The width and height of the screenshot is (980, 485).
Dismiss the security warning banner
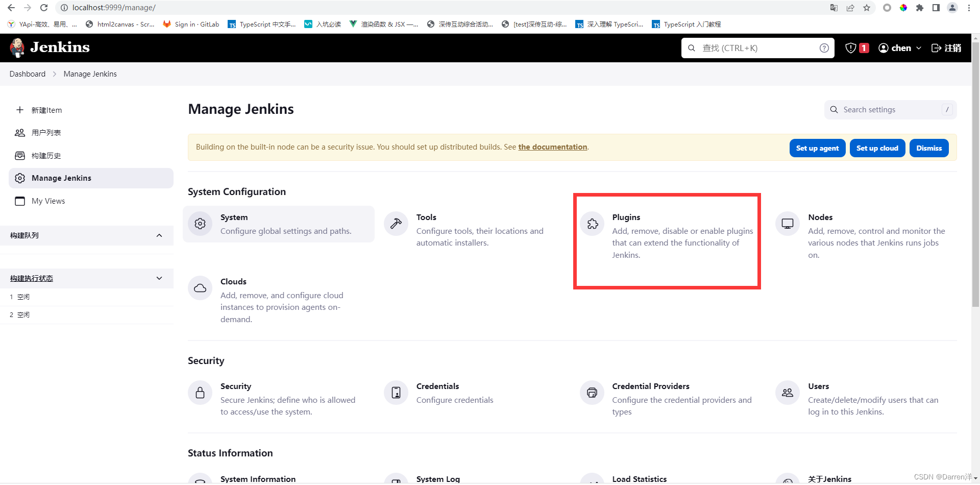(929, 148)
